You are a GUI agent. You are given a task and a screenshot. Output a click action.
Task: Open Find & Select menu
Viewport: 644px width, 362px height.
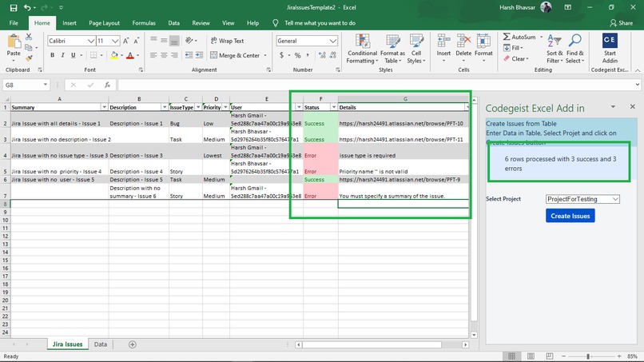click(x=574, y=49)
